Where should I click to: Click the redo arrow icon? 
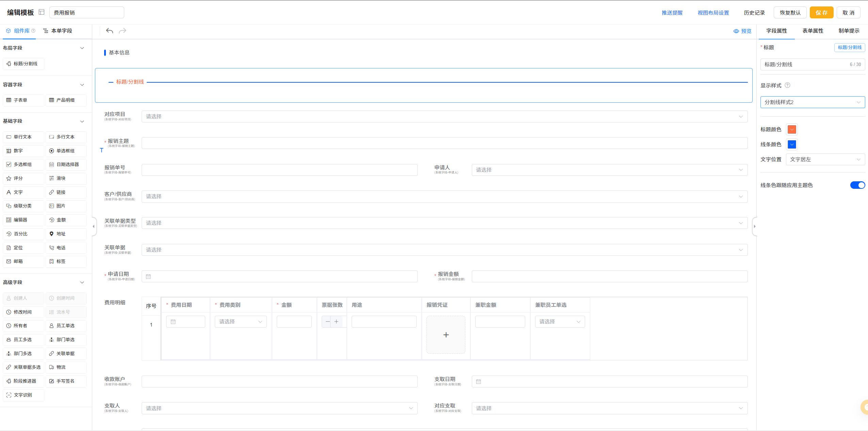tap(123, 31)
